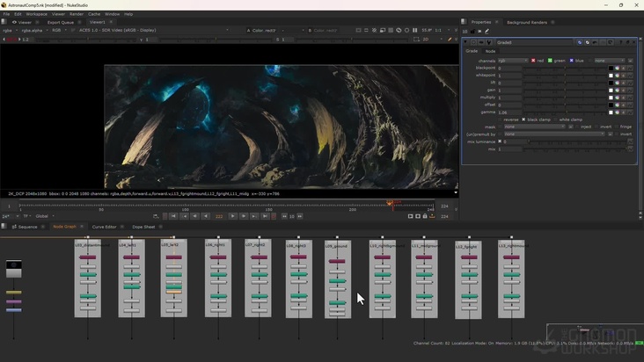The image size is (644, 362).
Task: Open the extra channel 'none' dropdown
Action: (x=610, y=61)
